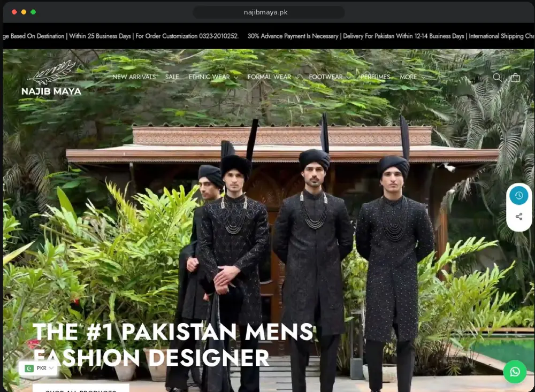Open New Arrivals menu item
This screenshot has width=535, height=392.
[134, 77]
